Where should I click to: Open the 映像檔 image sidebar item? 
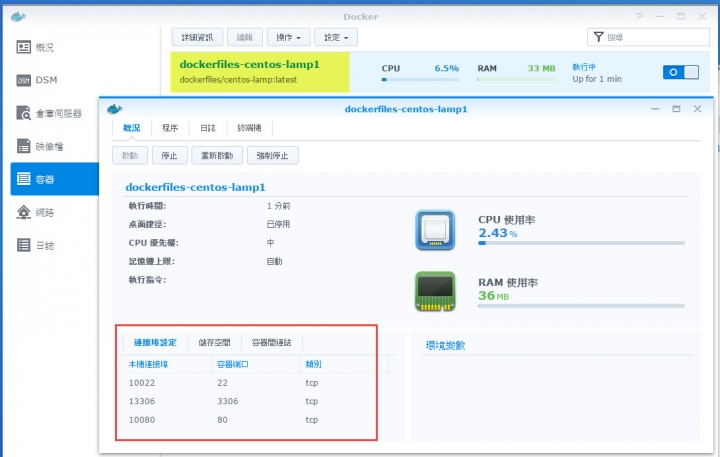click(x=54, y=146)
